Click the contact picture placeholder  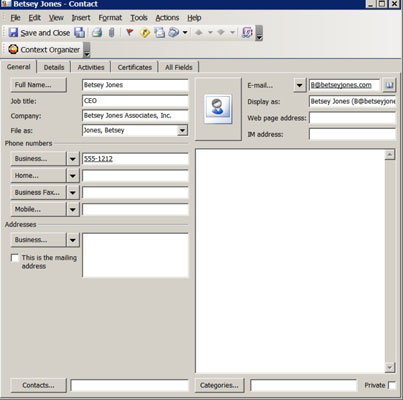[218, 109]
